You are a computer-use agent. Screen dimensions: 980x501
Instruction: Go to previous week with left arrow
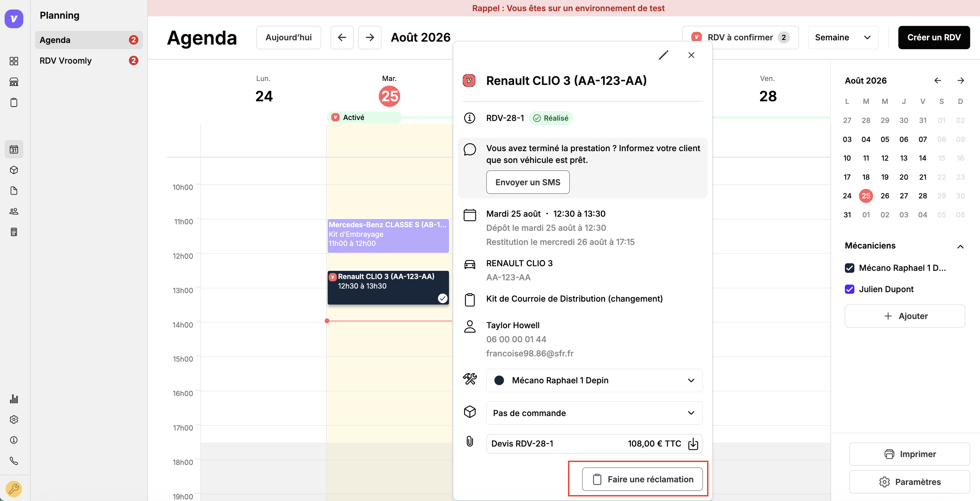point(342,37)
